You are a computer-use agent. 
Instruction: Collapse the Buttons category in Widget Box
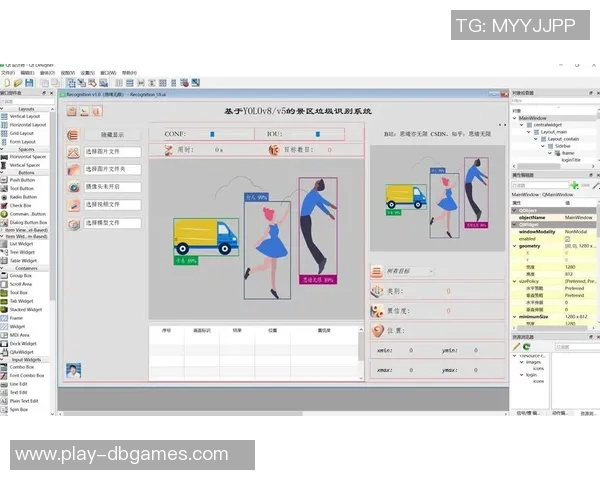click(2, 173)
